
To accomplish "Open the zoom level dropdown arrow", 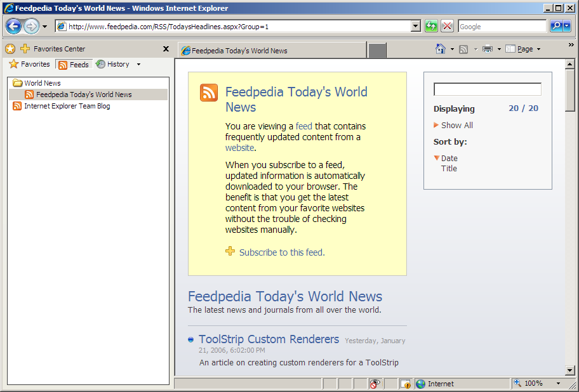I will 558,384.
